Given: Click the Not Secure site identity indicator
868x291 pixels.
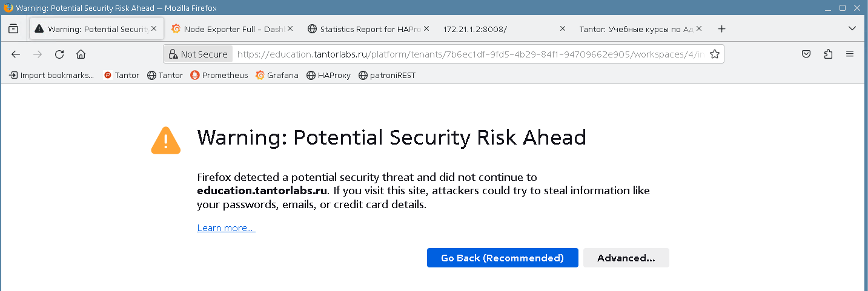Looking at the screenshot, I should tap(198, 54).
